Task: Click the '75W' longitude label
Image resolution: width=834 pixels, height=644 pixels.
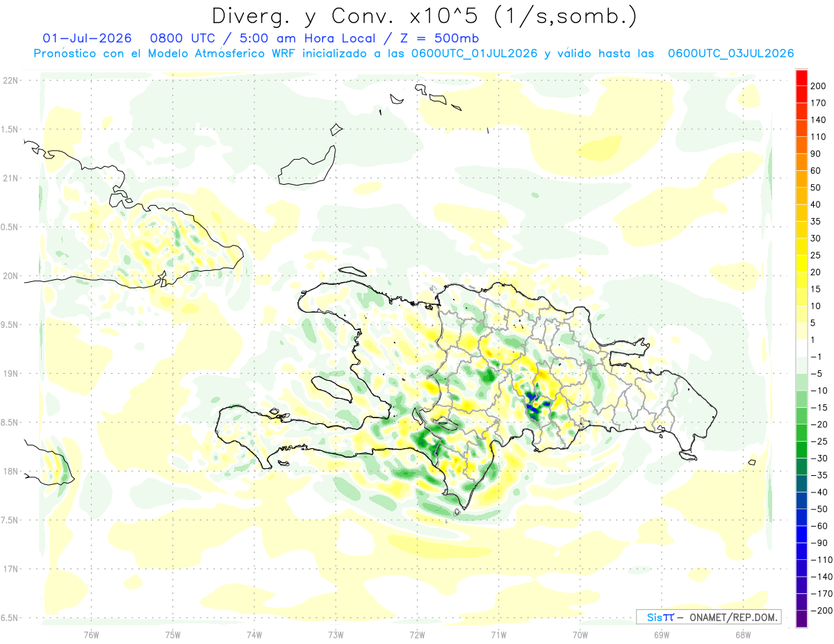Action: 173,634
